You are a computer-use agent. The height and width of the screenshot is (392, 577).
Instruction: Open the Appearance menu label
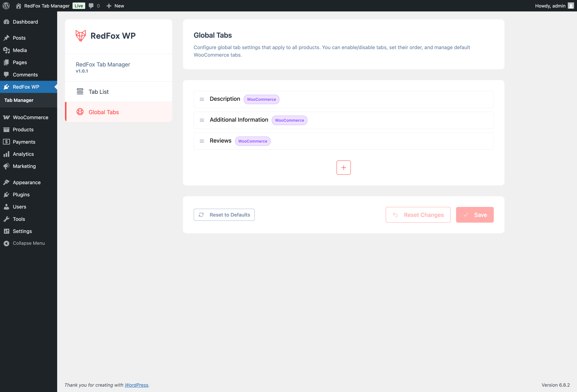click(x=27, y=182)
